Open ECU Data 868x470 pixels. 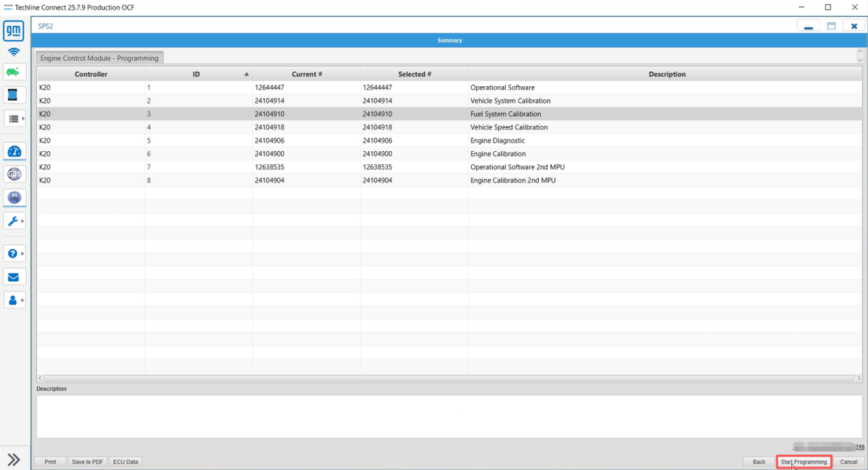pos(125,462)
